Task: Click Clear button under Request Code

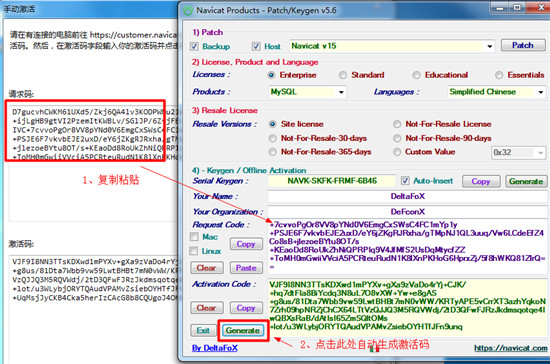Action: [x=207, y=268]
